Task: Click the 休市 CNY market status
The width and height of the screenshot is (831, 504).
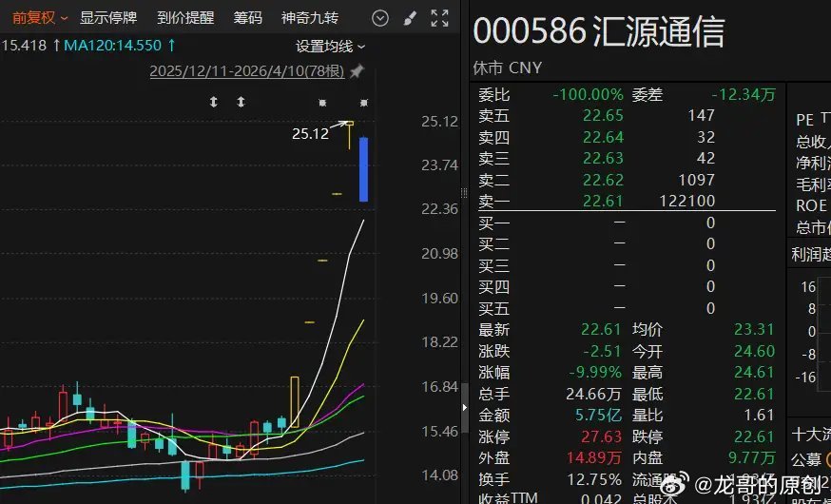Action: point(507,68)
